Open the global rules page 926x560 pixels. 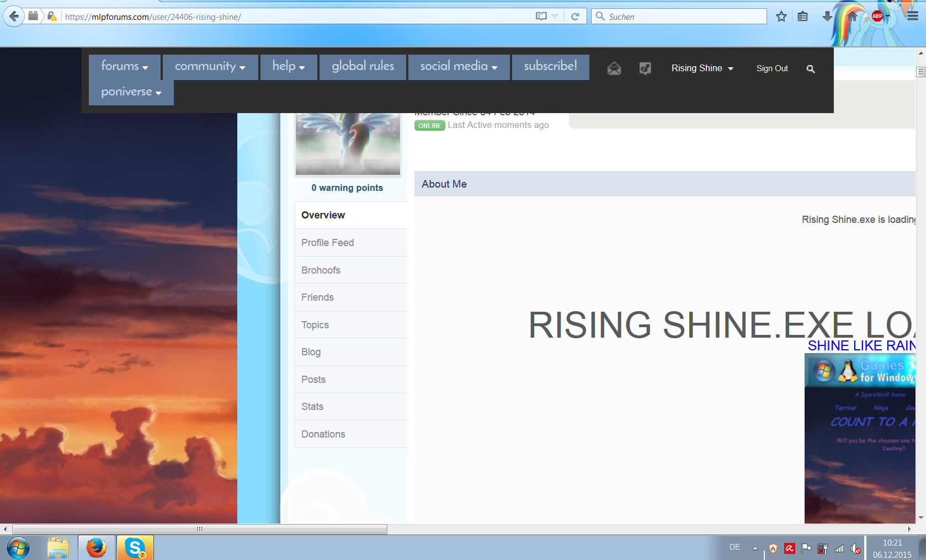pos(363,67)
